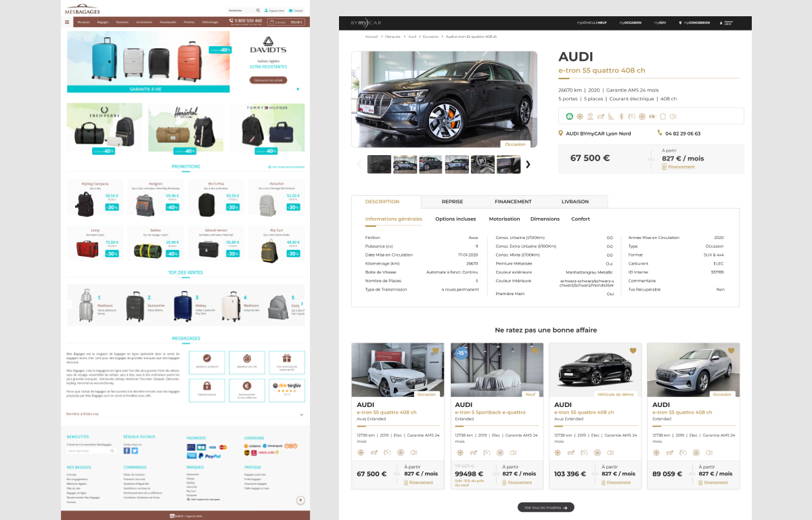
Task: Open the hamburger menu on MesBagages
Action: tap(67, 22)
